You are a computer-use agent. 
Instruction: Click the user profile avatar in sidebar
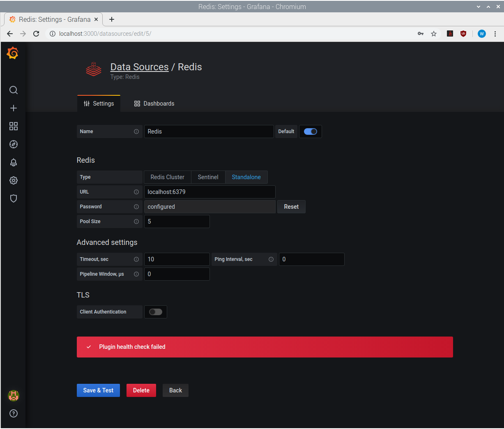click(x=13, y=396)
